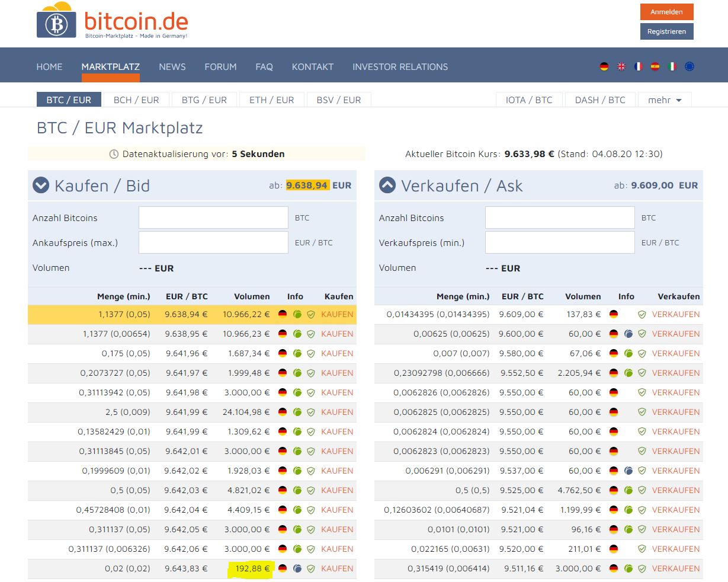Click KAUFEN for the 9.643,83 € offer
728x582 pixels.
pyautogui.click(x=337, y=568)
